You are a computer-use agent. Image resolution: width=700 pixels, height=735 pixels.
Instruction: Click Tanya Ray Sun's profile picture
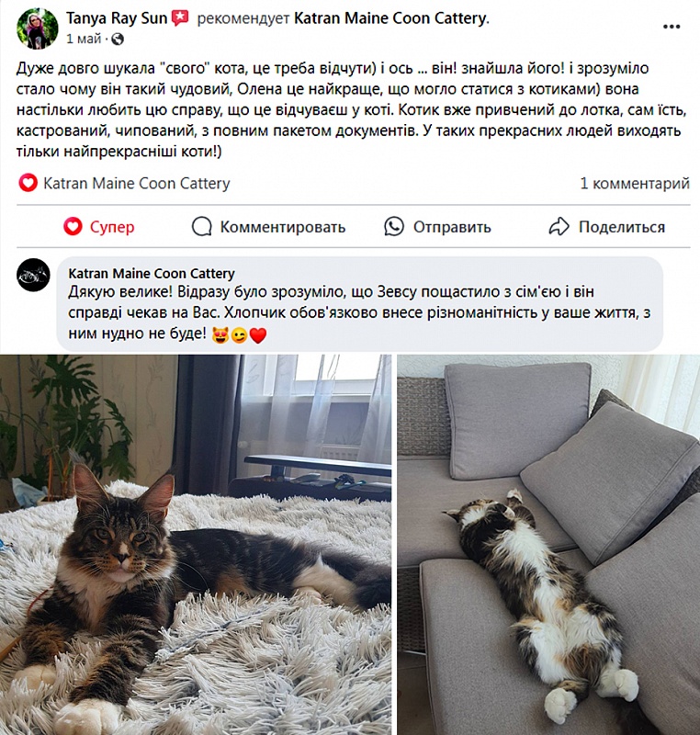click(x=37, y=28)
